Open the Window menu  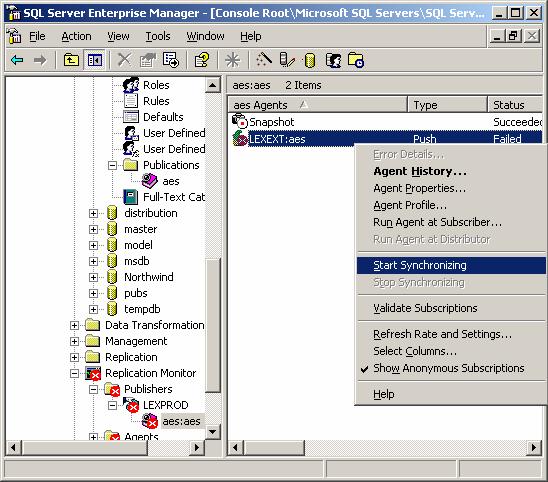205,36
